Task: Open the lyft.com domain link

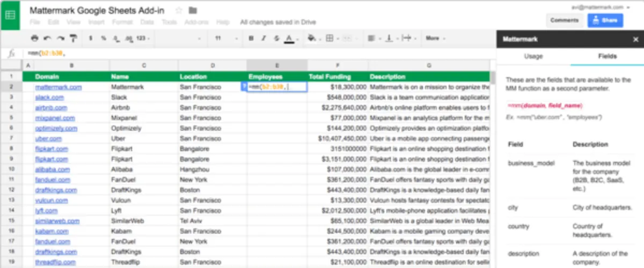Action: (x=47, y=211)
